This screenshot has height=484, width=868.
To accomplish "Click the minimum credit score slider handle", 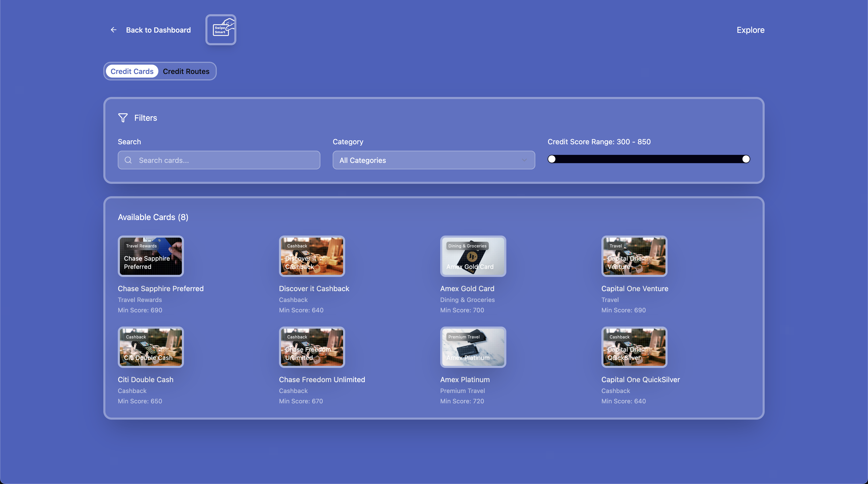I will pyautogui.click(x=552, y=159).
